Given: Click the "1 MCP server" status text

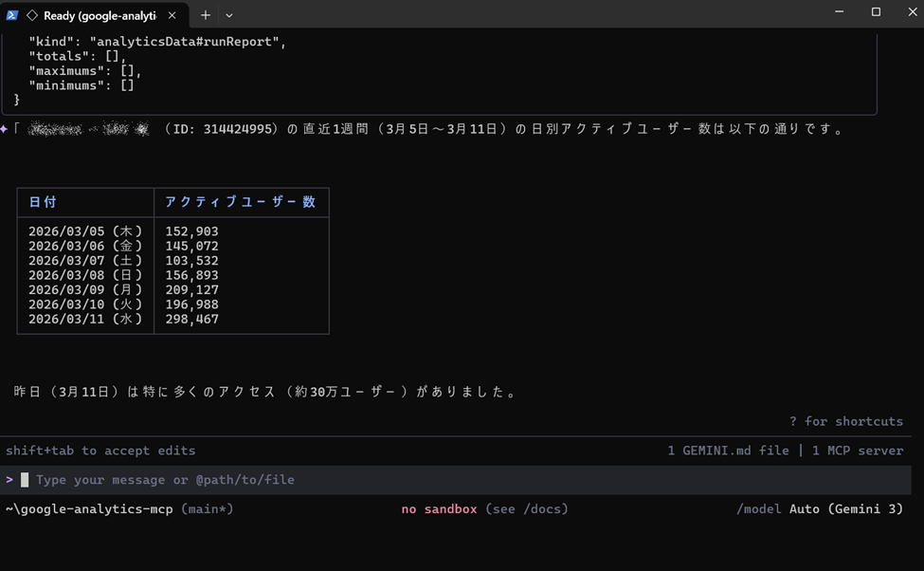Looking at the screenshot, I should tap(857, 451).
